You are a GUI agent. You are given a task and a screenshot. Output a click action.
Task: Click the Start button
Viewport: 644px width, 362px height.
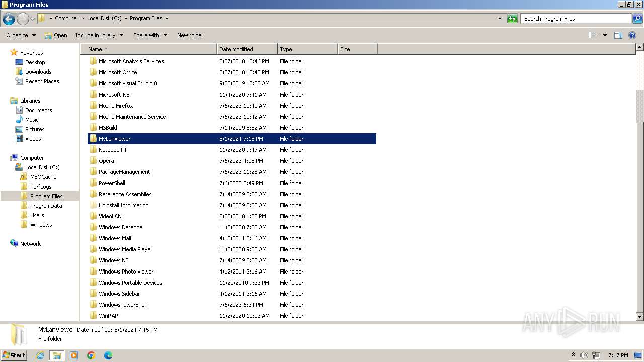coord(14,355)
